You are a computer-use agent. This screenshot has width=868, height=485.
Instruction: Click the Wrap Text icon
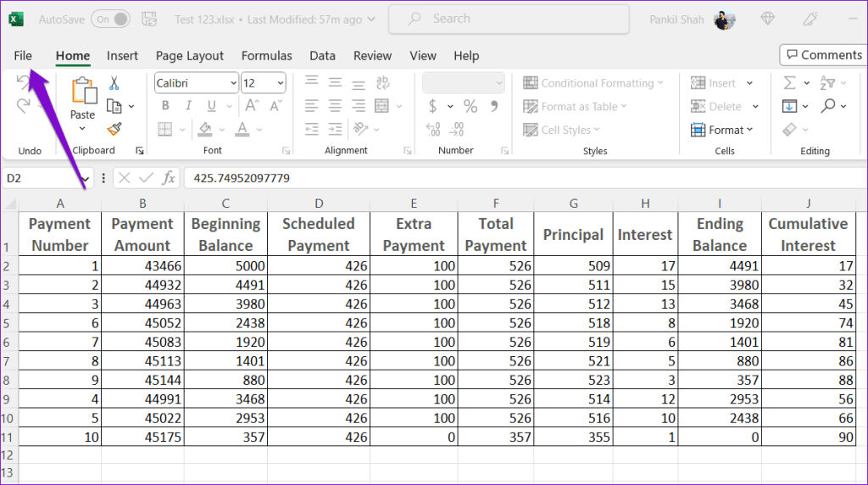click(382, 83)
